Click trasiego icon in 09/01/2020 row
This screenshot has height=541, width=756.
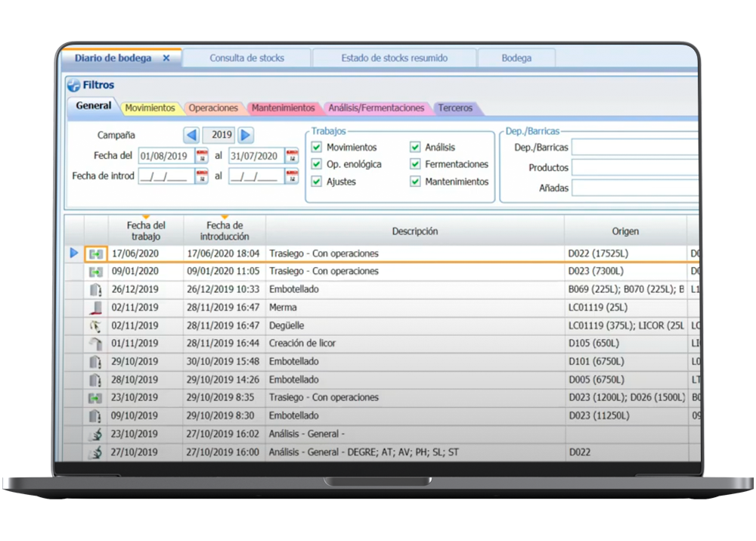pyautogui.click(x=95, y=272)
